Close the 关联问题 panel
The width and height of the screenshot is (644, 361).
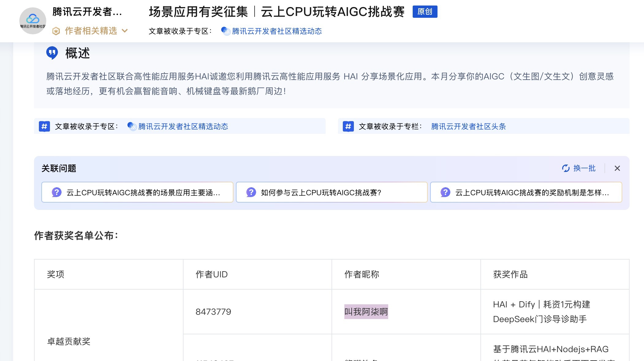617,168
